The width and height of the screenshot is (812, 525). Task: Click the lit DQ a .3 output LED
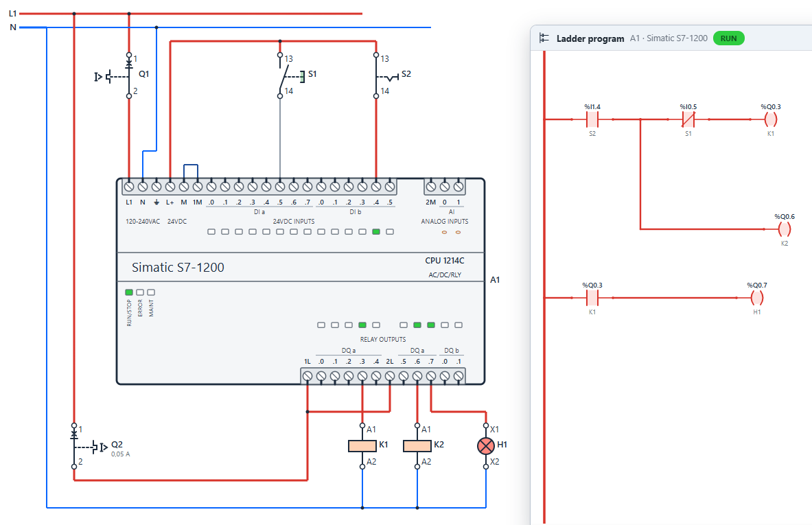pos(362,325)
